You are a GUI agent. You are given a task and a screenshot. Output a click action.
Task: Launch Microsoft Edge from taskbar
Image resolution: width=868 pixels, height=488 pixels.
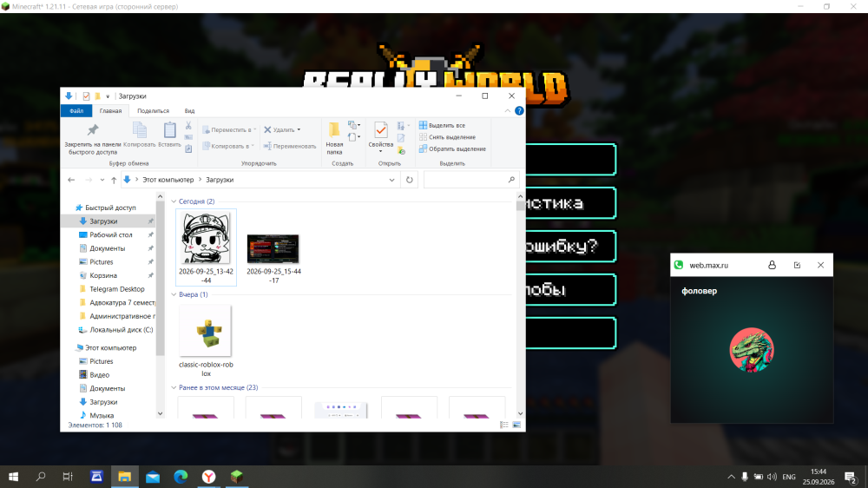tap(181, 477)
